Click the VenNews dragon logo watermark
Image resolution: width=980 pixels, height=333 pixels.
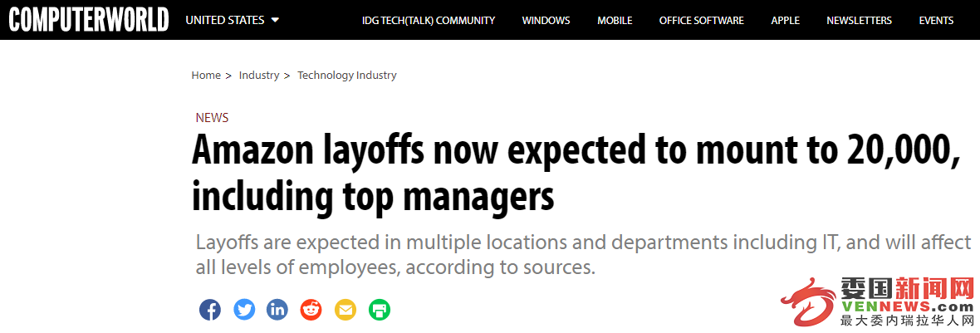pyautogui.click(x=877, y=302)
